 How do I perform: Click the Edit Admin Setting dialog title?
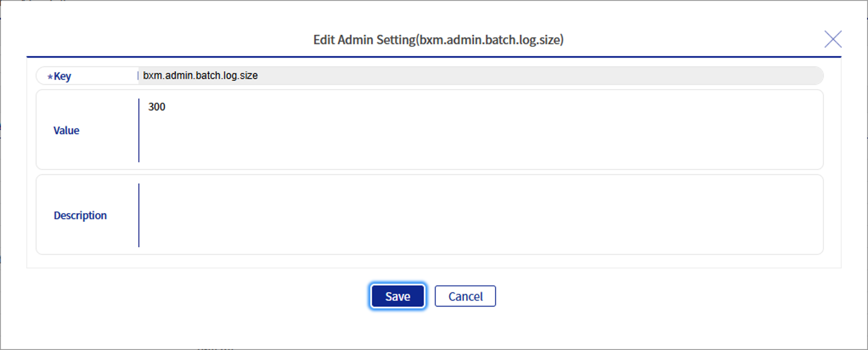click(438, 39)
